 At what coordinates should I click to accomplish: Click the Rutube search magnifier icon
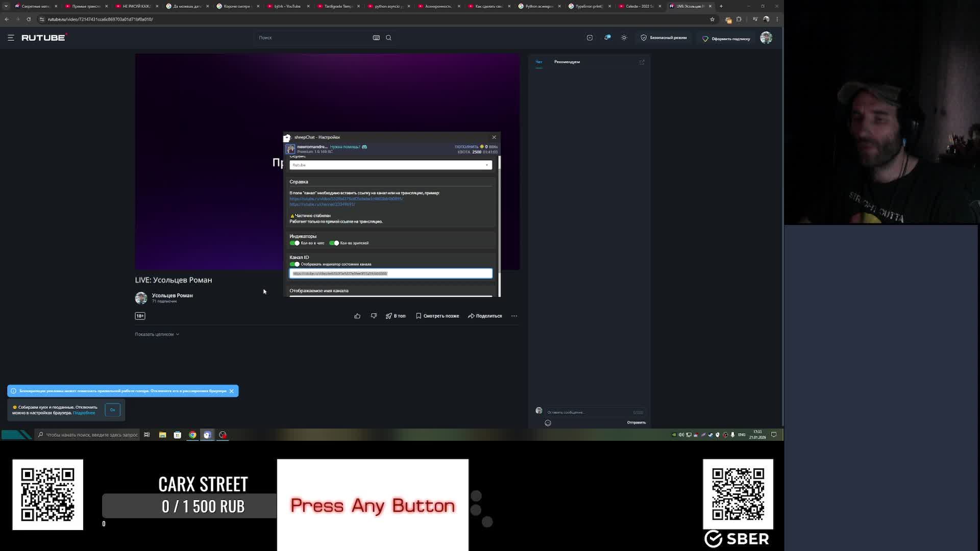pyautogui.click(x=388, y=38)
